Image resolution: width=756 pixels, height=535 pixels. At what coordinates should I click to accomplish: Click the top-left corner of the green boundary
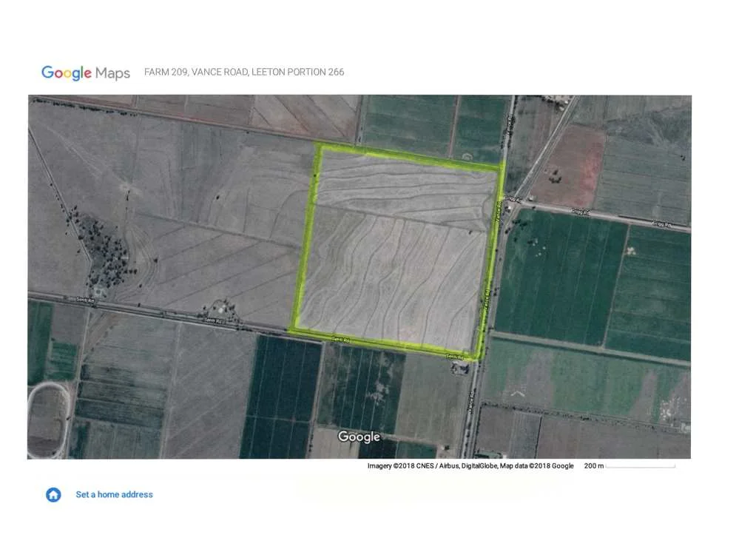click(320, 146)
